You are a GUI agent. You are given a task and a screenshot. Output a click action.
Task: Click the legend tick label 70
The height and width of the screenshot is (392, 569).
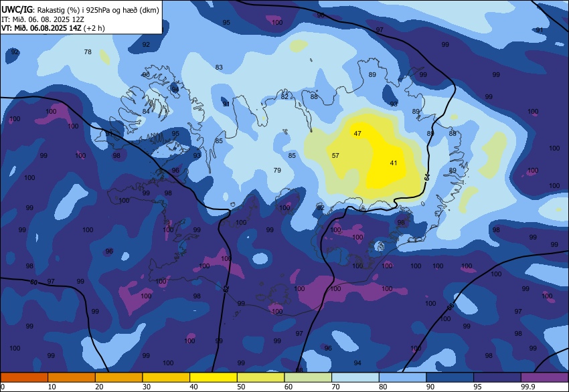(x=335, y=387)
